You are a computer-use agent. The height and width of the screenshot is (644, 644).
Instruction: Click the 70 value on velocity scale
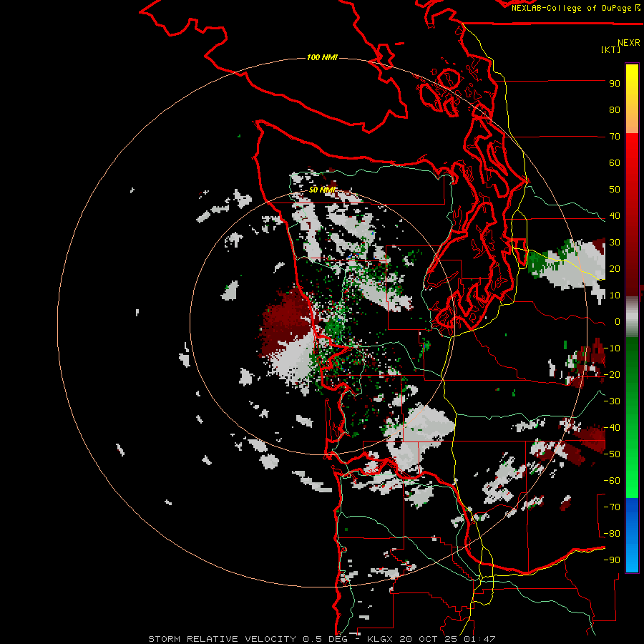coord(615,137)
